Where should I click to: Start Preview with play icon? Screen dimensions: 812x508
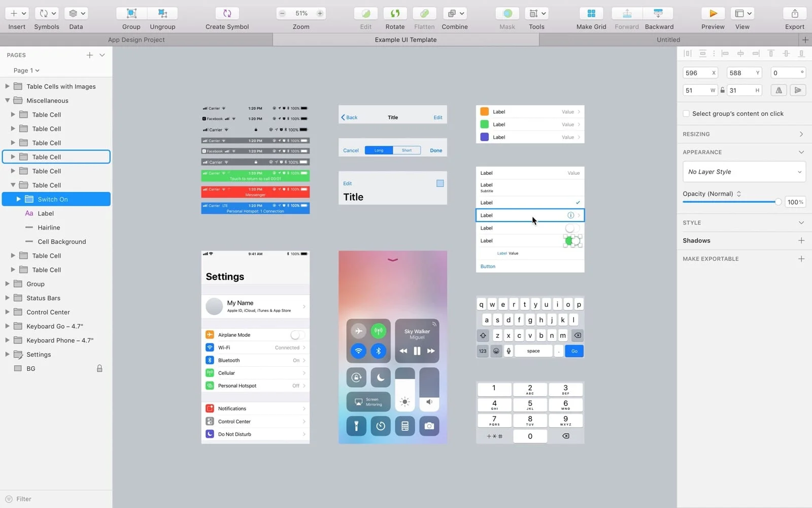coord(713,13)
